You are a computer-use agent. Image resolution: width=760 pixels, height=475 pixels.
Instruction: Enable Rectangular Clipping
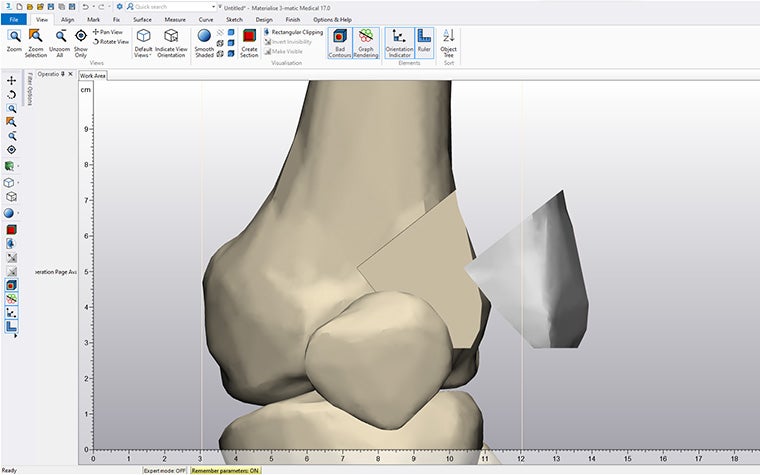294,32
